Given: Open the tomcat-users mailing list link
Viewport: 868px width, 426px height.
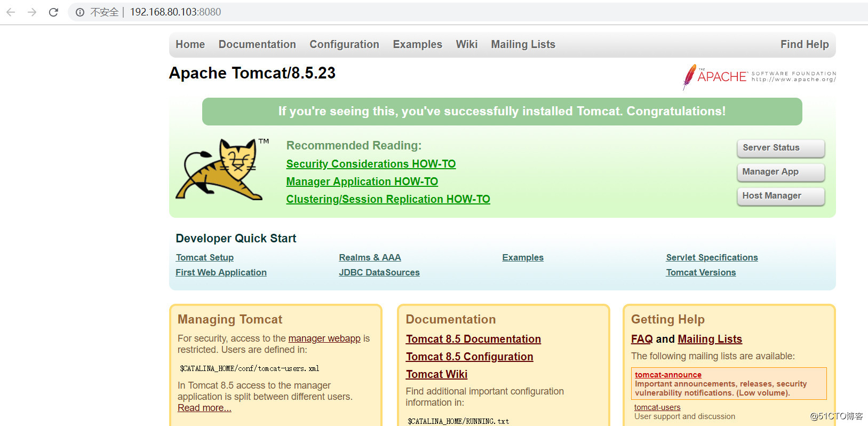Looking at the screenshot, I should [657, 407].
